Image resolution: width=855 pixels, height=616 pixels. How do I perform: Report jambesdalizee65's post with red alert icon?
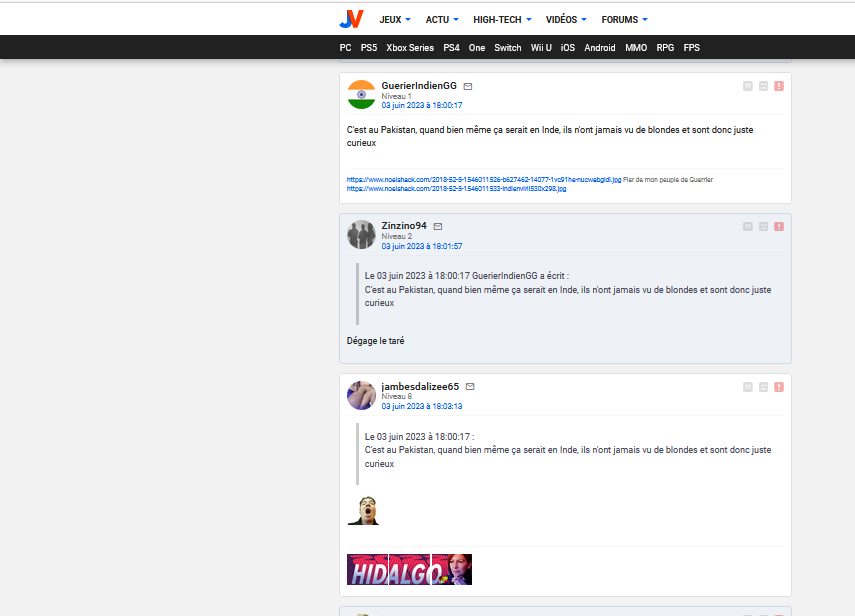pyautogui.click(x=779, y=387)
